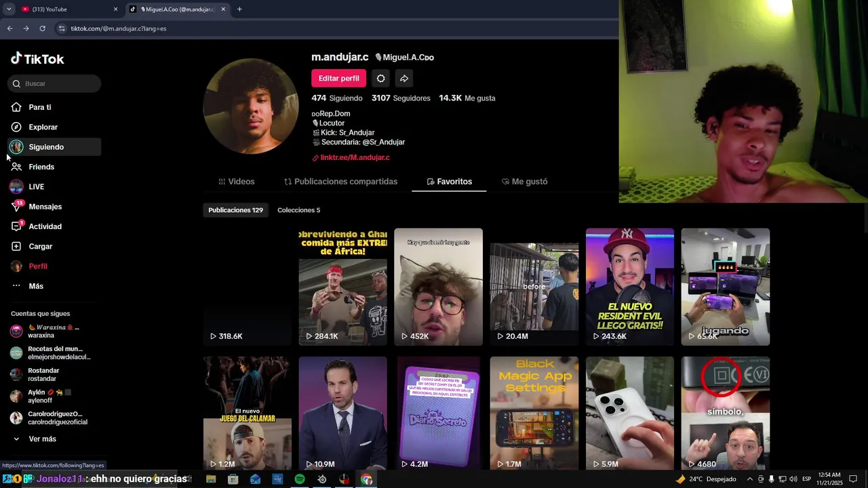Close the YouTube browser tab
The image size is (868, 488).
pyautogui.click(x=115, y=9)
